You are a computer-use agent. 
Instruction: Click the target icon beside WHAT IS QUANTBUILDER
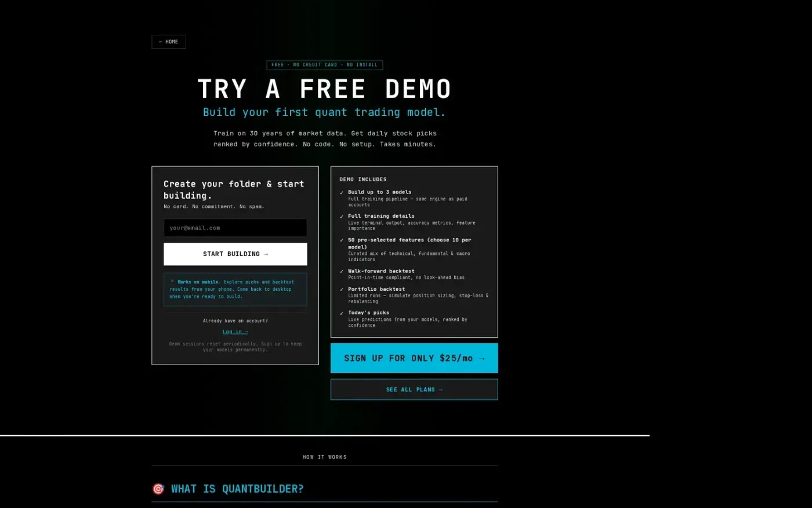[x=158, y=489]
